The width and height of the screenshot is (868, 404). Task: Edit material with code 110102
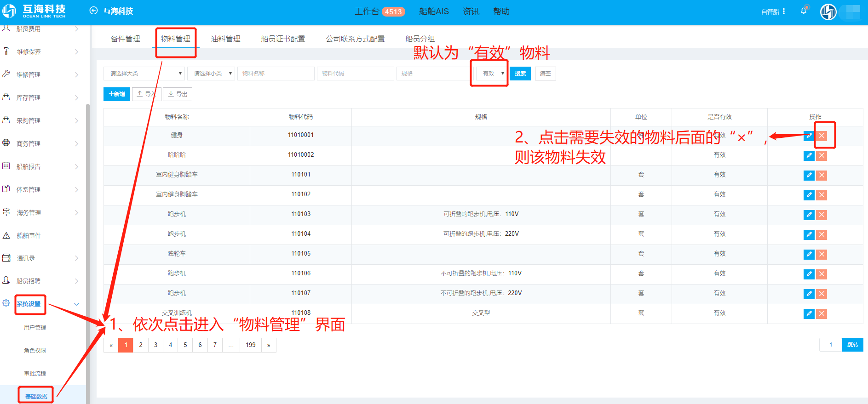click(809, 195)
